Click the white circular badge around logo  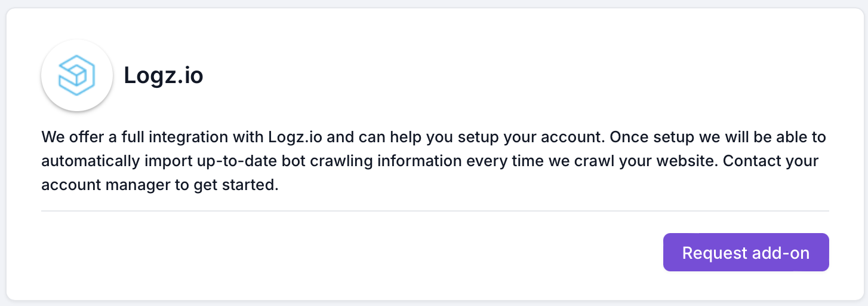coord(76,75)
